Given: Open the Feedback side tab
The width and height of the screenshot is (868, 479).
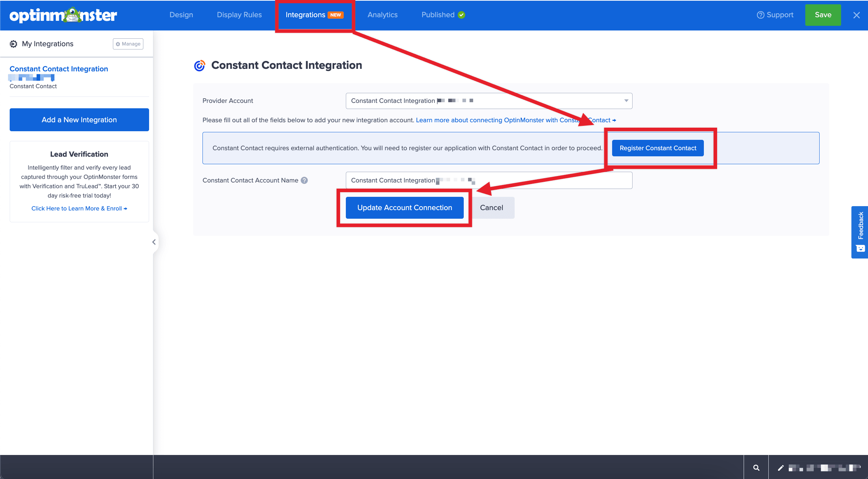Looking at the screenshot, I should click(860, 232).
